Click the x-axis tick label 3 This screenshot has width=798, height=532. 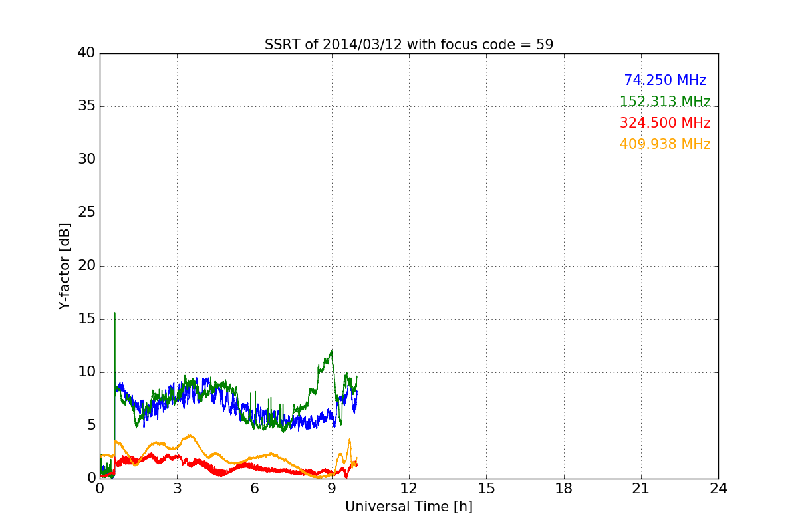point(177,489)
